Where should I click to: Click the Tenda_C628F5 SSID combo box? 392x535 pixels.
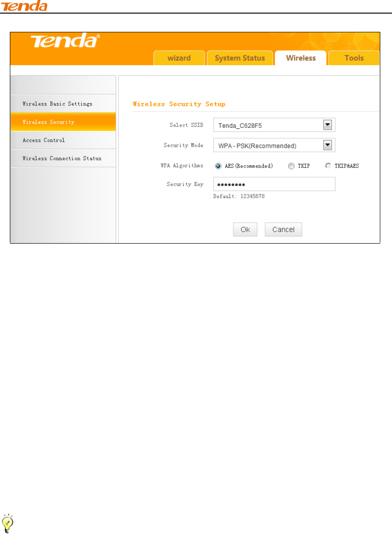[x=274, y=125]
